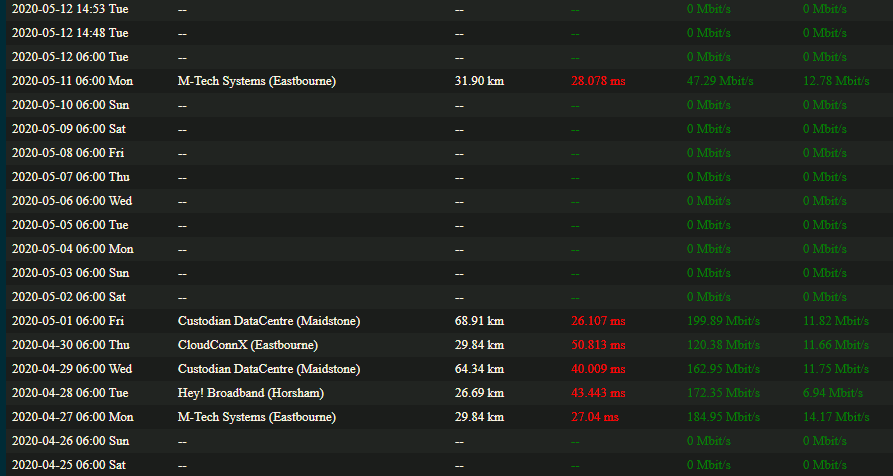This screenshot has width=893, height=476.
Task: Select the 29.84 km distance in the 2020-04-27 row
Action: (480, 417)
